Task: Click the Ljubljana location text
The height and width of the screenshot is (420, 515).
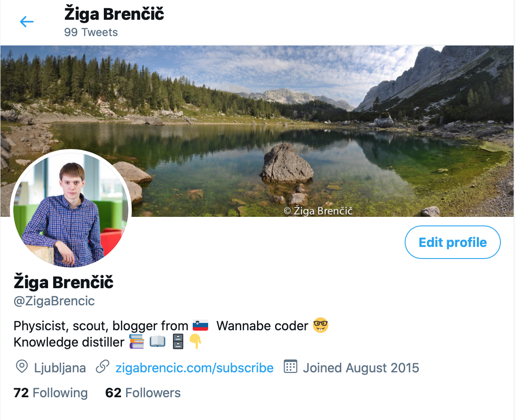Action: 60,368
